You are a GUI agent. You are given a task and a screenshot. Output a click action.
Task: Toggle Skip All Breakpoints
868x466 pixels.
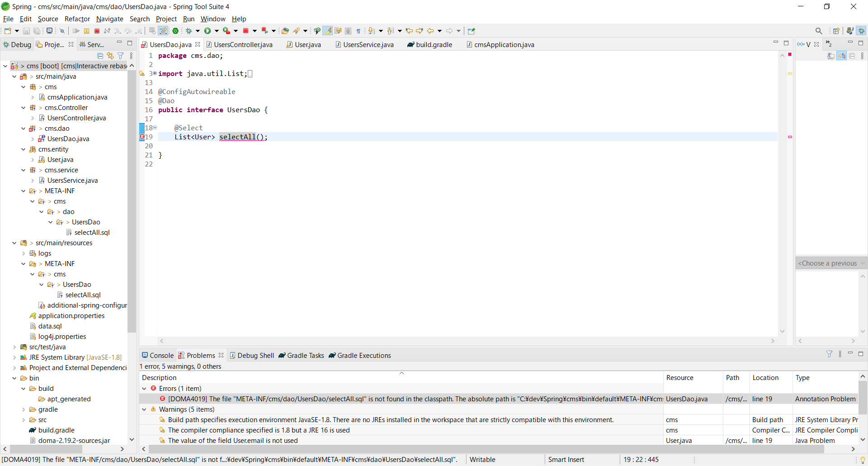tap(62, 31)
